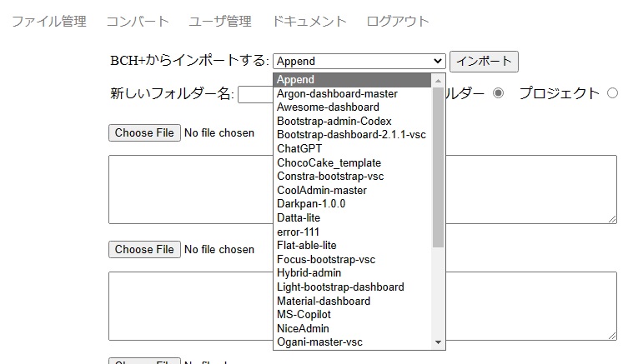643x364 pixels.
Task: Click the dropdown list scroll up arrow
Action: [439, 80]
